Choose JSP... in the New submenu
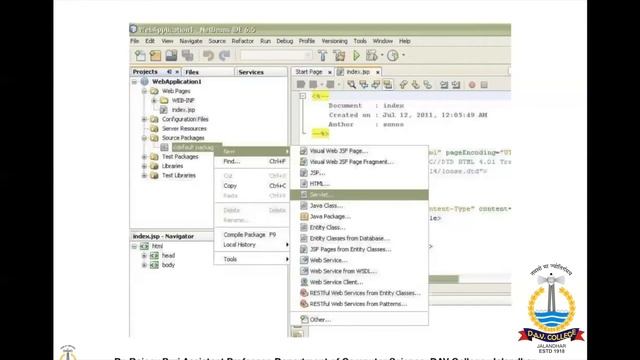640x360 pixels. coord(359,173)
